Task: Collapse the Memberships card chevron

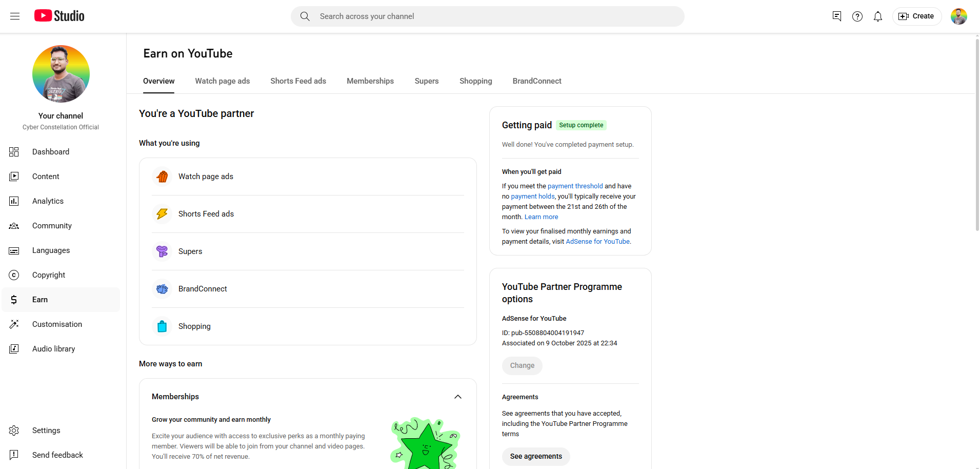Action: 458,397
